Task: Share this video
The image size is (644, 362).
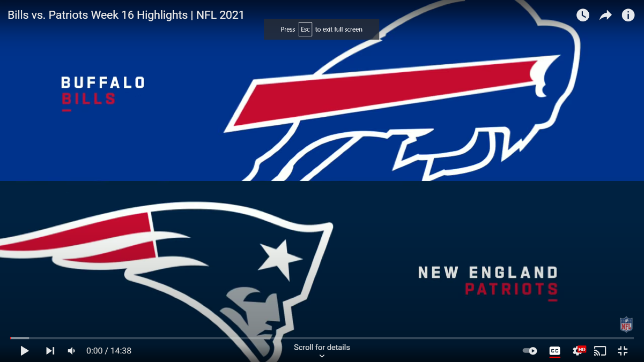Action: coord(605,15)
